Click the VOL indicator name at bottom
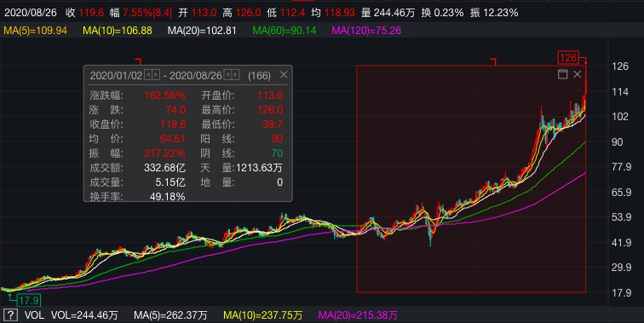This screenshot has width=644, height=323. [34, 315]
